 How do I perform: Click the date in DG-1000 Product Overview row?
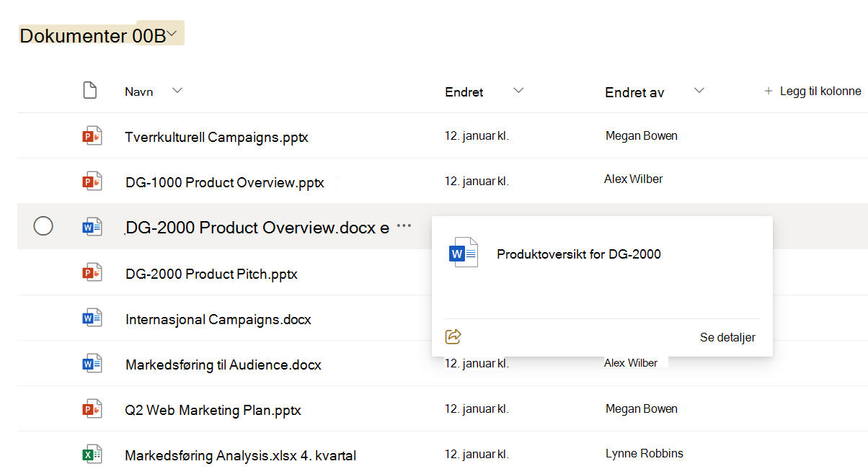tap(477, 181)
